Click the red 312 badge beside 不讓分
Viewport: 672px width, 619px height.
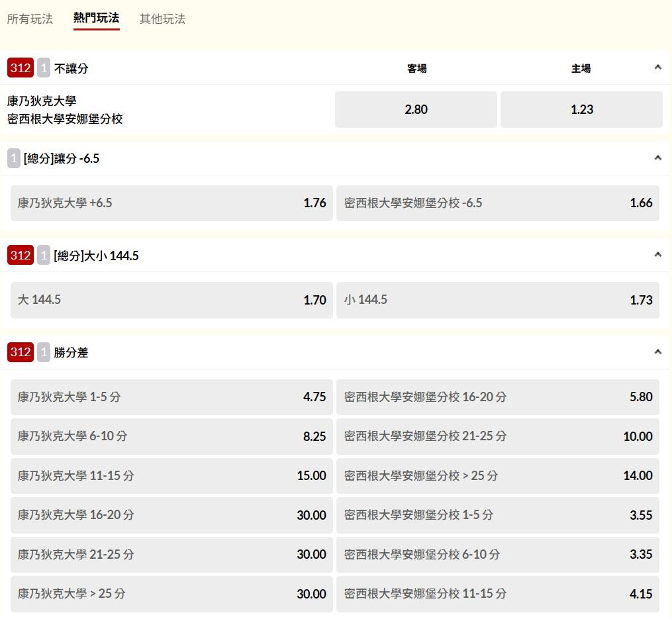click(x=21, y=68)
